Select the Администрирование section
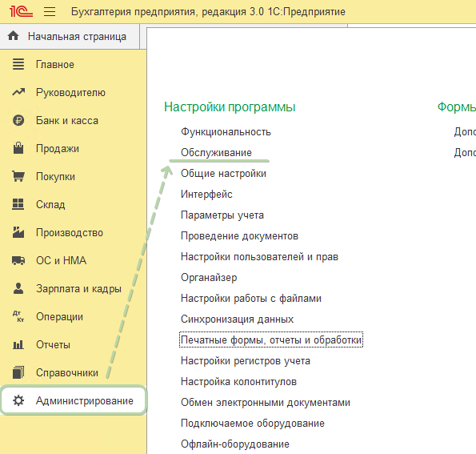The width and height of the screenshot is (476, 454). tap(74, 400)
